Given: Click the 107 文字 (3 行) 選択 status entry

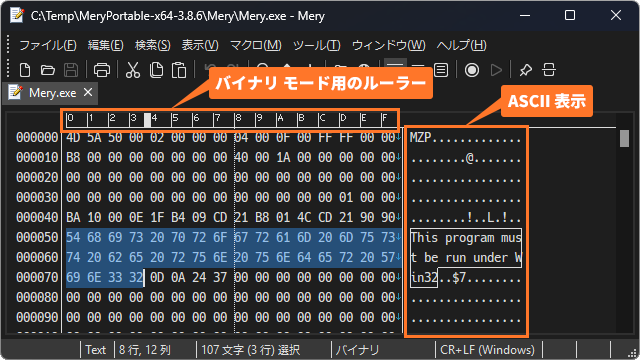Looking at the screenshot, I should 251,350.
